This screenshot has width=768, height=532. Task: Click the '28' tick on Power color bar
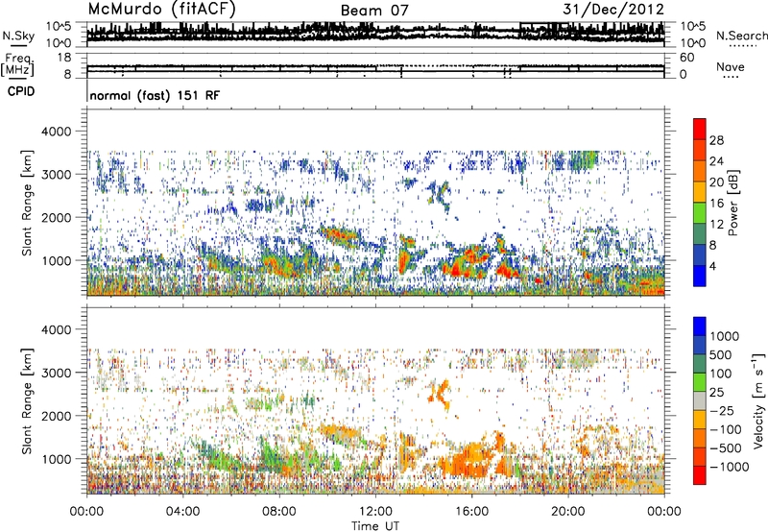[716, 140]
